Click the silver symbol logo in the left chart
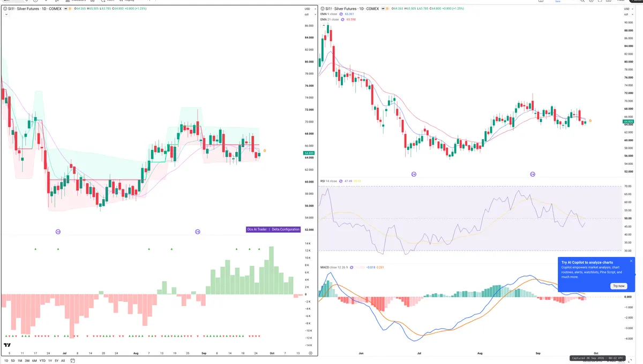 coord(5,9)
